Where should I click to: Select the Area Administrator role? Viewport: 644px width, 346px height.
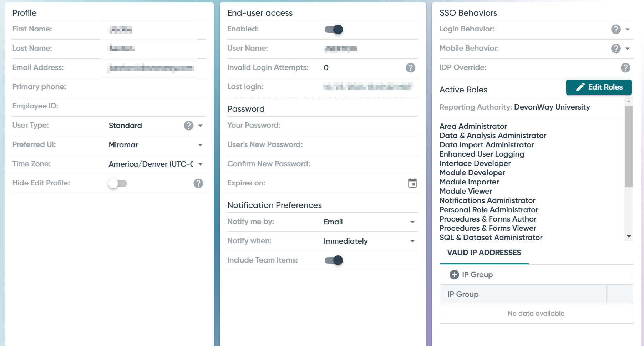point(473,126)
